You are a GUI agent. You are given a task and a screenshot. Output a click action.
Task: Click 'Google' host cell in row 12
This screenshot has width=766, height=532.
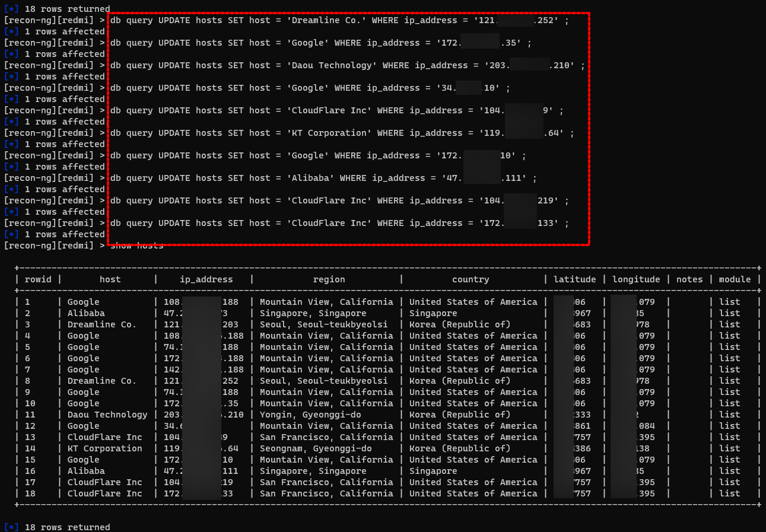tap(83, 426)
